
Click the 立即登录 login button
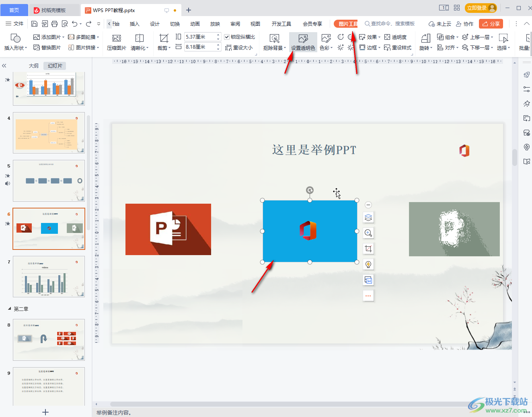[481, 8]
